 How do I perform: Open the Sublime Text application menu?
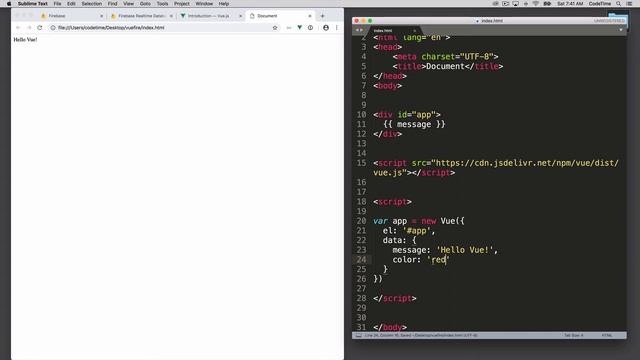coord(33,4)
